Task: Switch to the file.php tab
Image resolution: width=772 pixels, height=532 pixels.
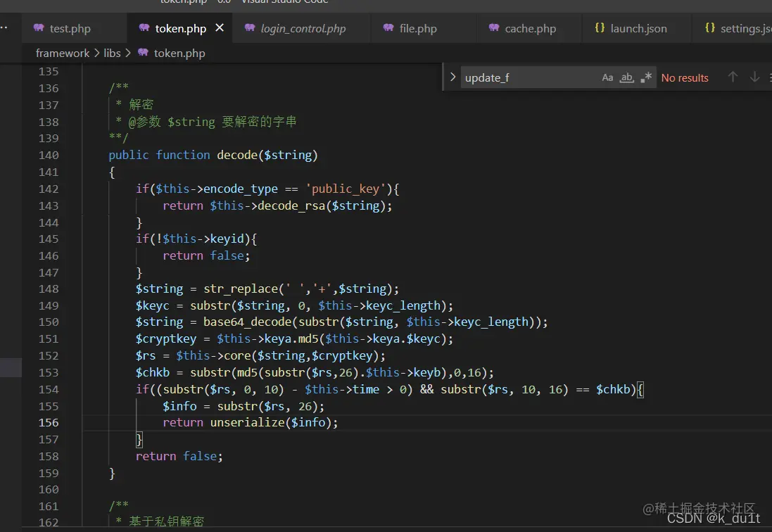Action: (x=417, y=29)
